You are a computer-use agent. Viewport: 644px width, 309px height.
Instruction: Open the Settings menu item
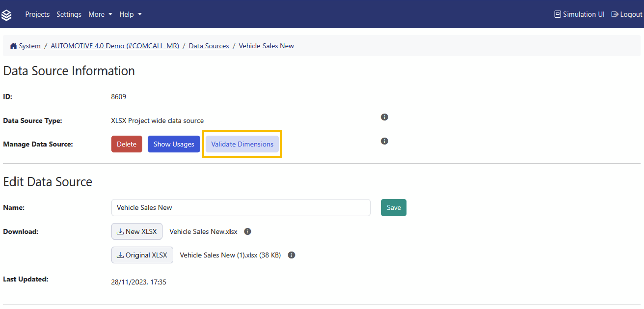[x=69, y=14]
